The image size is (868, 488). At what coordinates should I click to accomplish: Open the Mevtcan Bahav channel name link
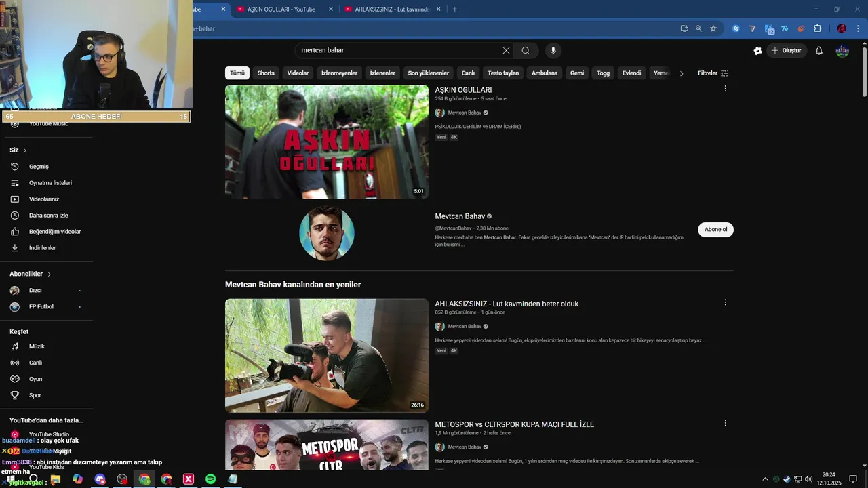460,216
